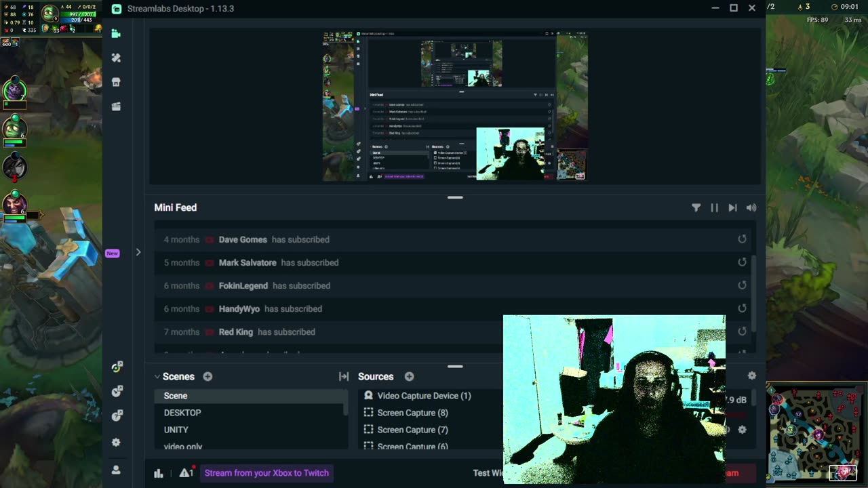Skip the current Mini Feed alert
This screenshot has width=868, height=488.
[732, 207]
